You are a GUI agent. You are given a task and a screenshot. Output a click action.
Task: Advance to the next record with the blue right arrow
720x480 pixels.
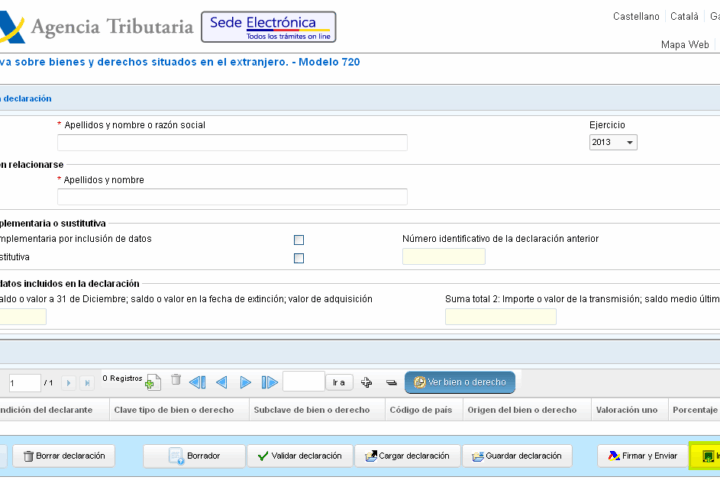click(245, 382)
